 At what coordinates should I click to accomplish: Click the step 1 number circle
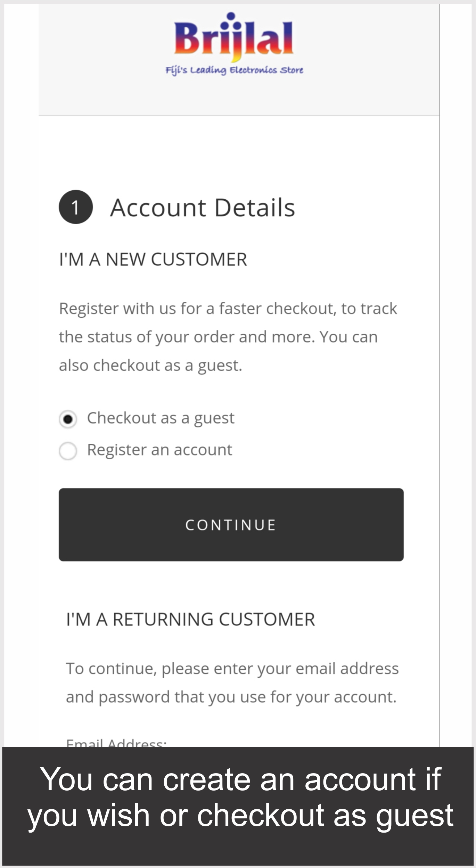tap(76, 207)
